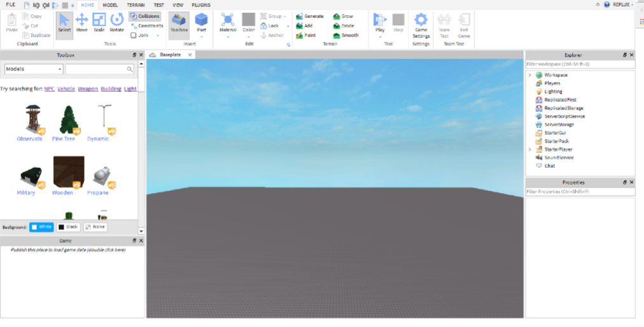Click the Weapon search suggestion link
This screenshot has width=644, height=327.
(88, 89)
